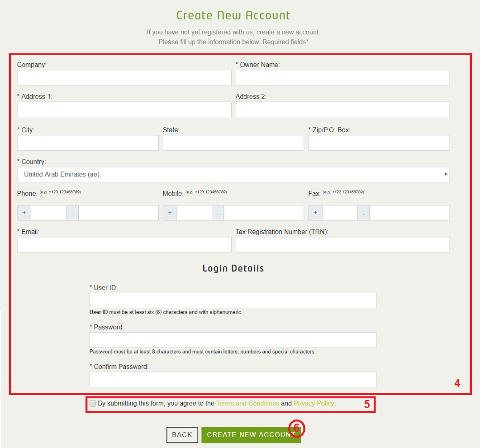
Task: Open the Terms and Conditions link
Action: pyautogui.click(x=247, y=404)
